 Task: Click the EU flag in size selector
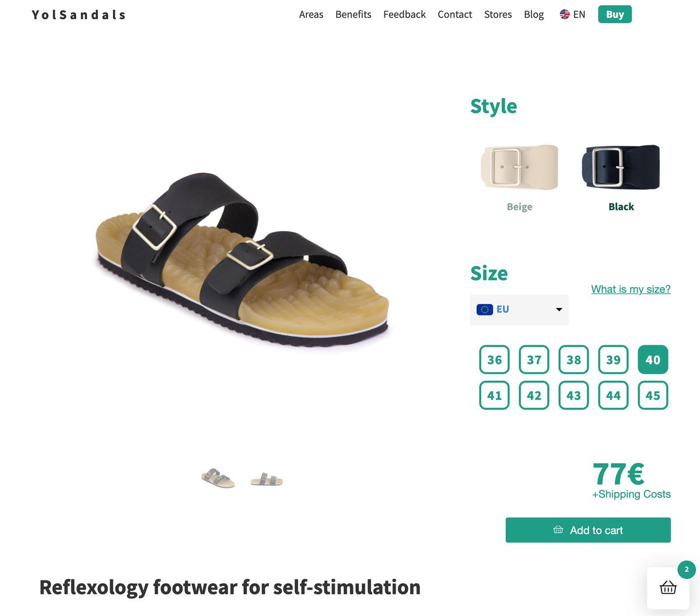click(485, 310)
